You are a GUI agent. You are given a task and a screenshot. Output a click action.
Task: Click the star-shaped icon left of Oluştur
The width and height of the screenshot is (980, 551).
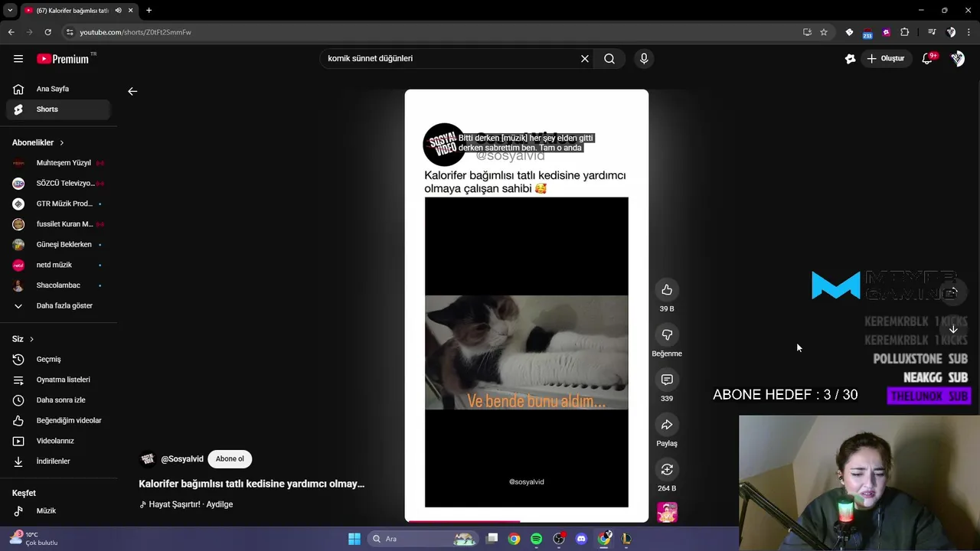pos(850,58)
